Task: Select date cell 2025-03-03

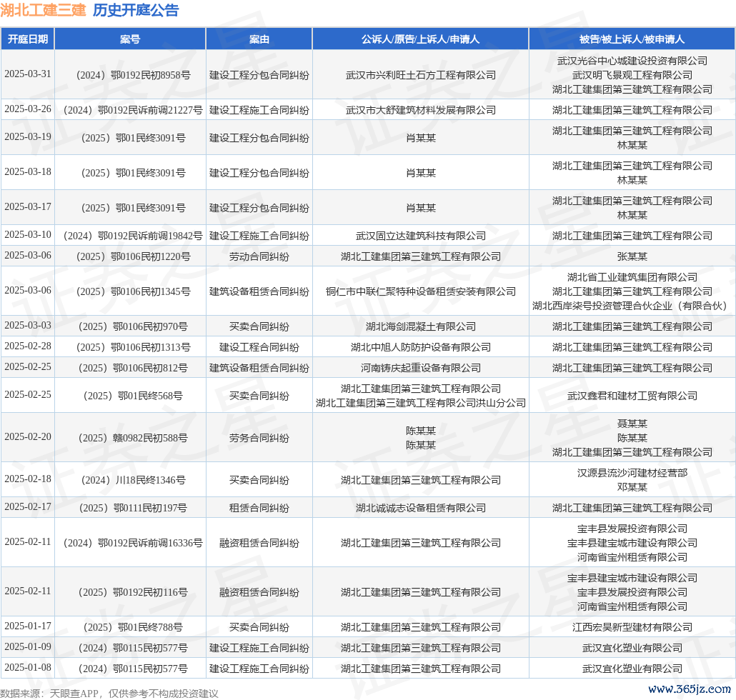Action: click(x=28, y=326)
